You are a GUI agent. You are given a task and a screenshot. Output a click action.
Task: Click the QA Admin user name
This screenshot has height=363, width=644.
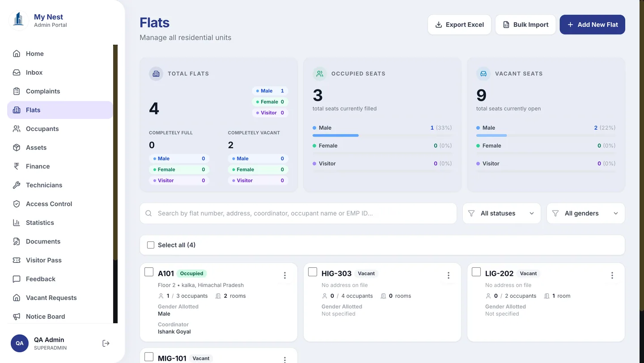pos(49,340)
